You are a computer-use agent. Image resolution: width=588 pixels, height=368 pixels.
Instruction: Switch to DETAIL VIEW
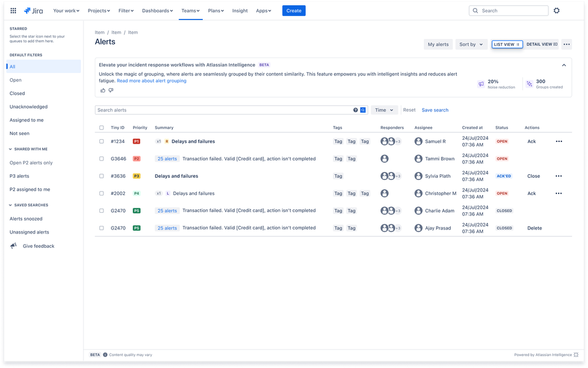(541, 44)
